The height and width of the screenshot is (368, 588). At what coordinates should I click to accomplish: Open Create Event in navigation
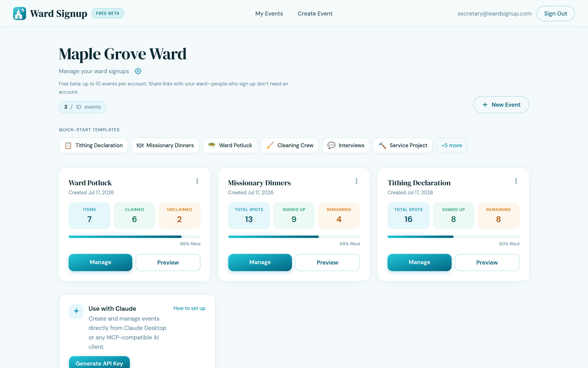315,14
